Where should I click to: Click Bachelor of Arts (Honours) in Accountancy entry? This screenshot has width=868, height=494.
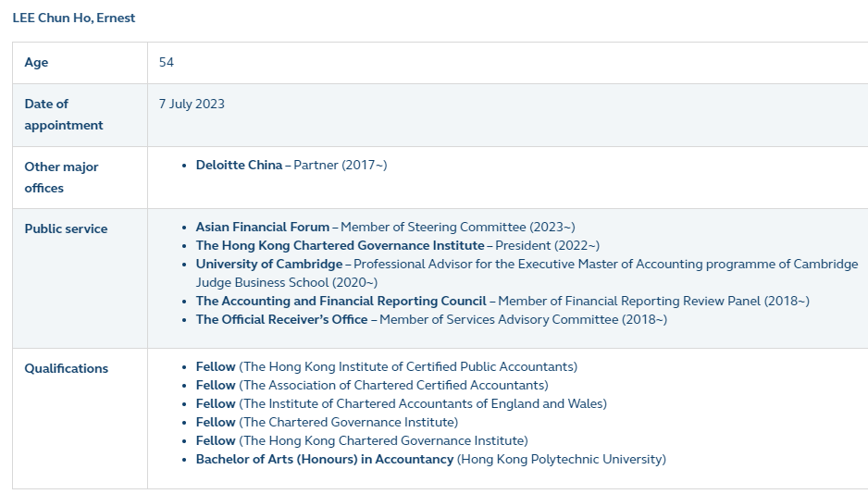(430, 459)
